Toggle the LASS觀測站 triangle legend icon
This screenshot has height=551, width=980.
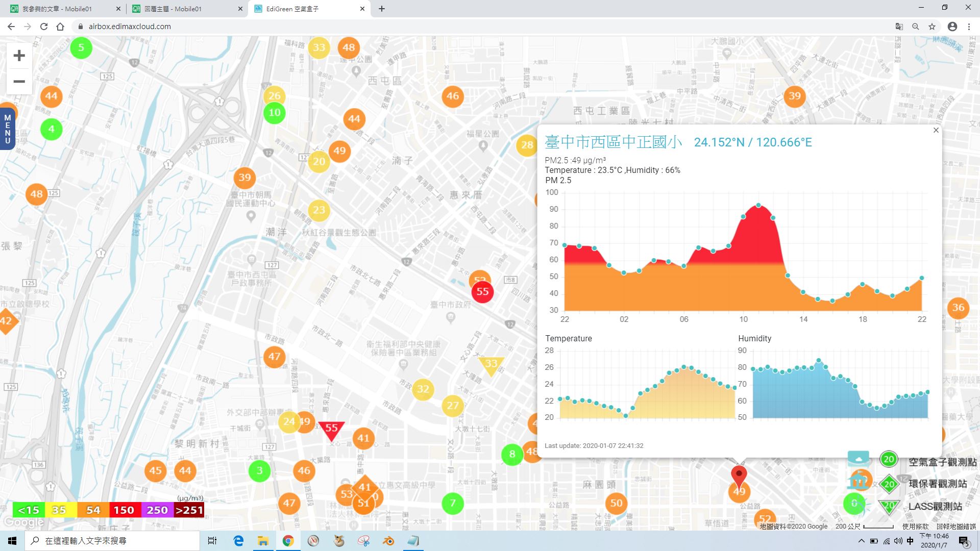[x=889, y=507]
